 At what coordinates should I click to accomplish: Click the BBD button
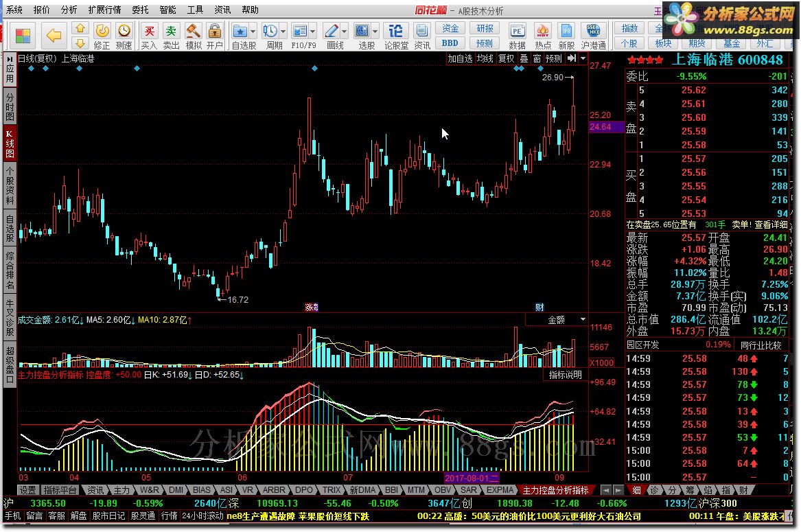point(450,43)
